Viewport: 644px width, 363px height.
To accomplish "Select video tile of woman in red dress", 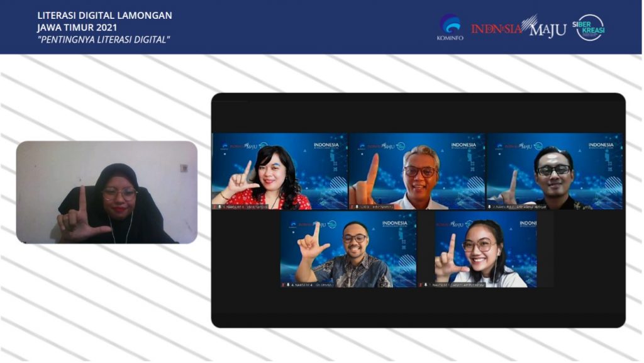I will (279, 171).
